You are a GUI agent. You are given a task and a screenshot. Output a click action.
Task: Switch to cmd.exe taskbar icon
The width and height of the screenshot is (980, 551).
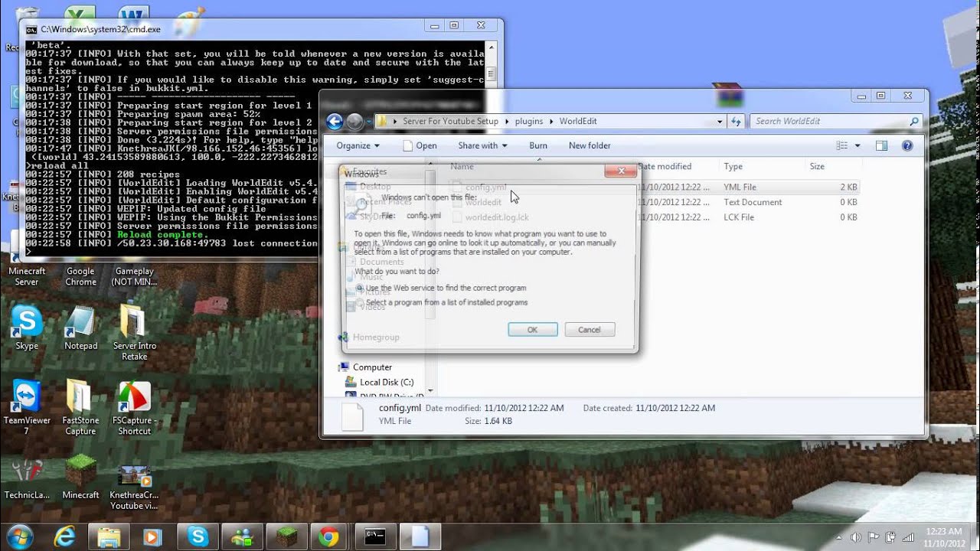point(375,537)
